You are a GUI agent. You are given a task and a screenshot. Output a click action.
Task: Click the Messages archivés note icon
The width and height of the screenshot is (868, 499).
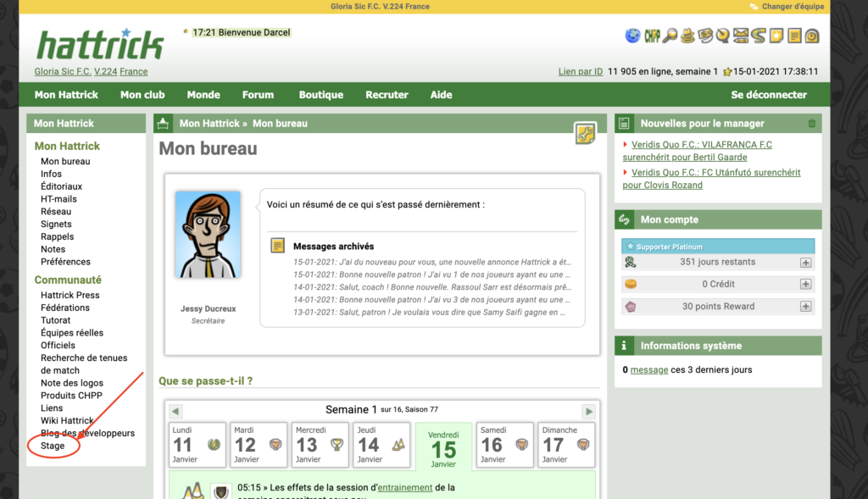[277, 245]
